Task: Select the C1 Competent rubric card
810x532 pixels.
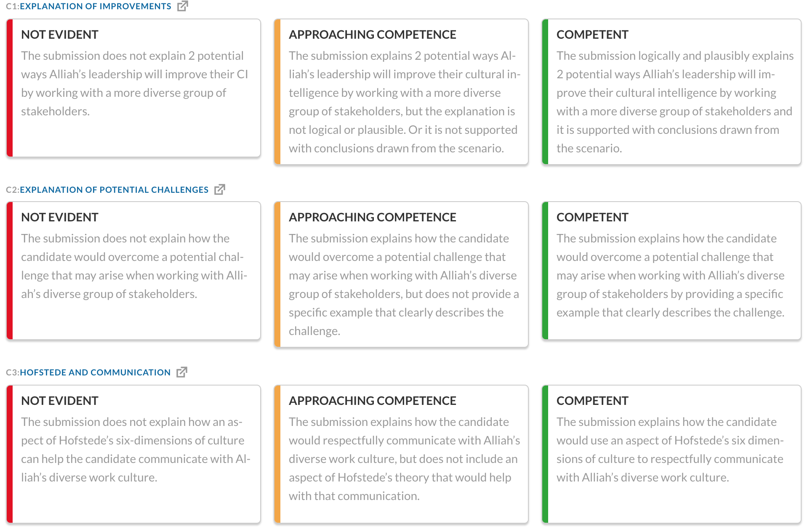Action: (x=671, y=92)
